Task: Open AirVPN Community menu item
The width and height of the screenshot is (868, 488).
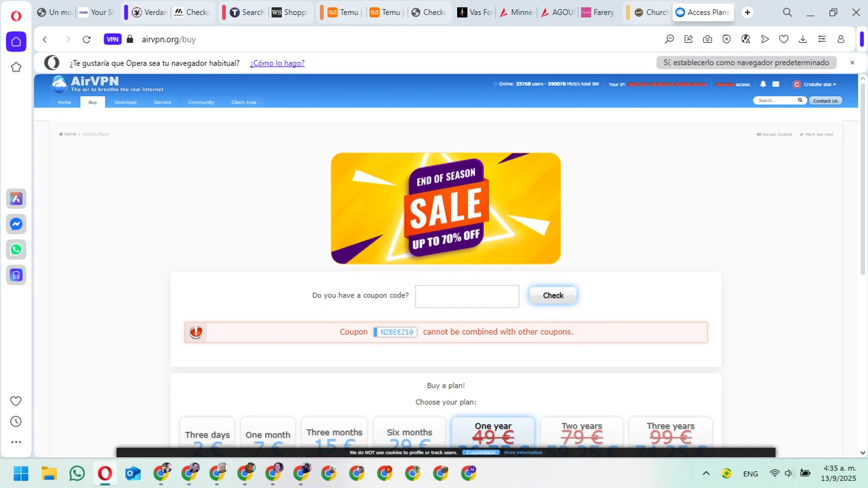Action: click(x=201, y=102)
